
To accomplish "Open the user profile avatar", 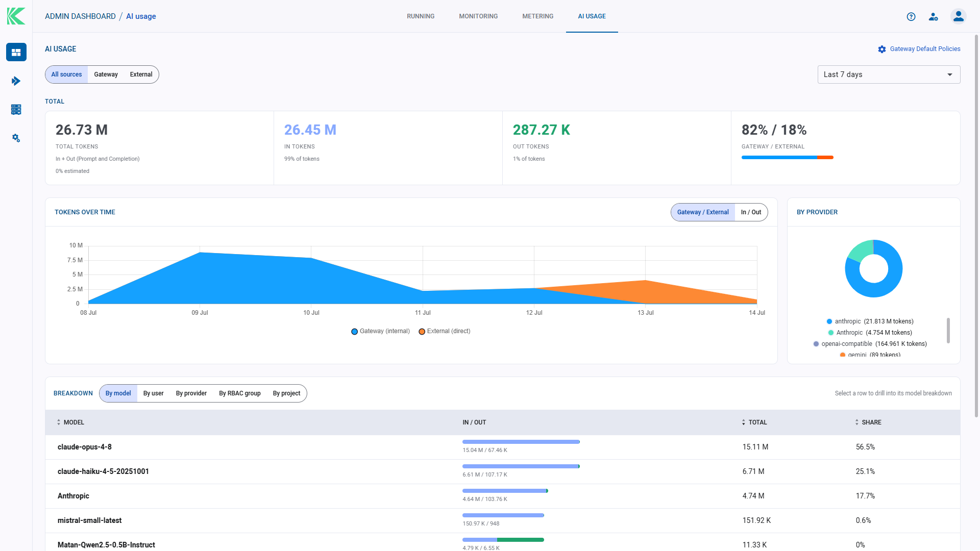I will 959,16.
